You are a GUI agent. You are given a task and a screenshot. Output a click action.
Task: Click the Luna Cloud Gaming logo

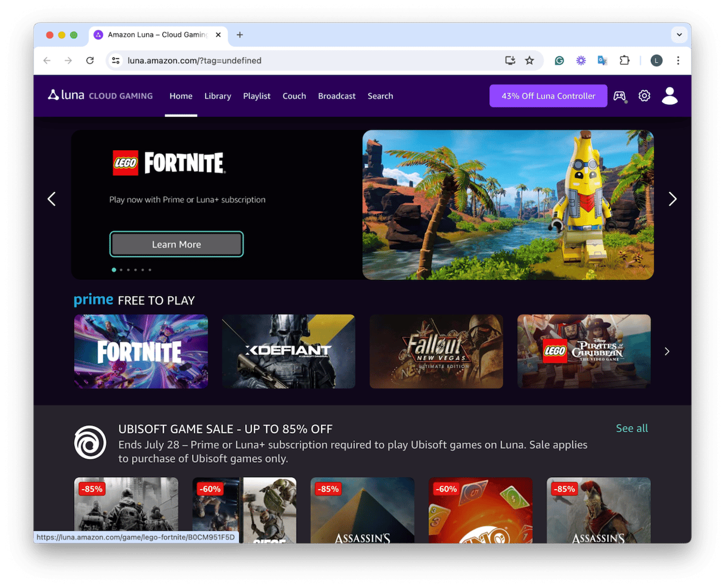100,96
